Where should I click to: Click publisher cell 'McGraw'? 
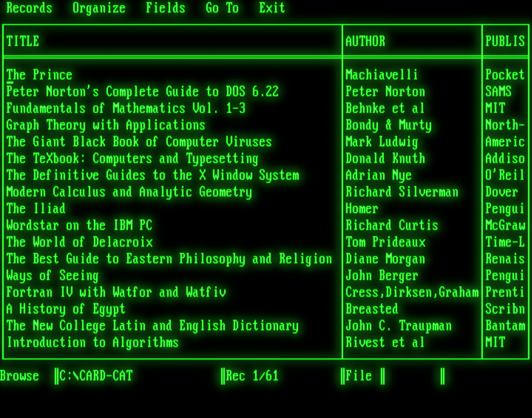pyautogui.click(x=505, y=225)
